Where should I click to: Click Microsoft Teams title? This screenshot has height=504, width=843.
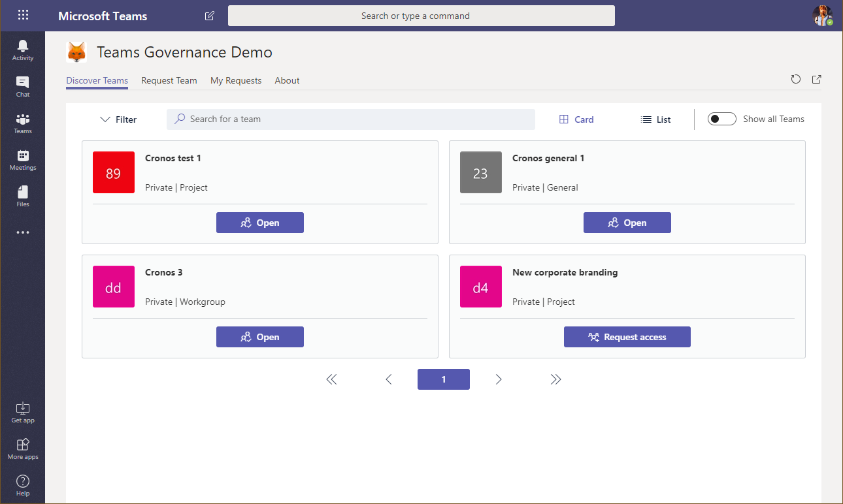[103, 16]
